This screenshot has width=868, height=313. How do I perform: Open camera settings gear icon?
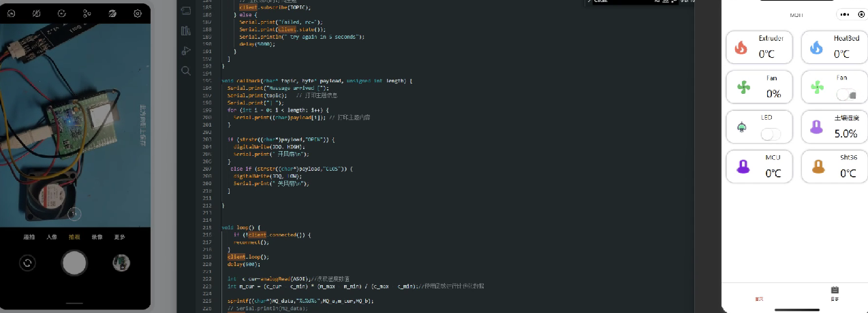pyautogui.click(x=138, y=13)
